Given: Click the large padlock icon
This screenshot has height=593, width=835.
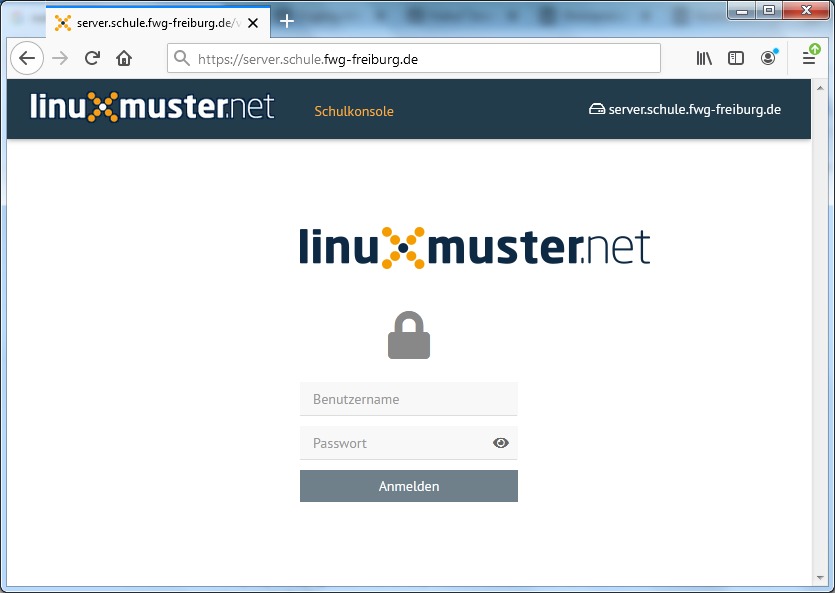Looking at the screenshot, I should click(409, 336).
